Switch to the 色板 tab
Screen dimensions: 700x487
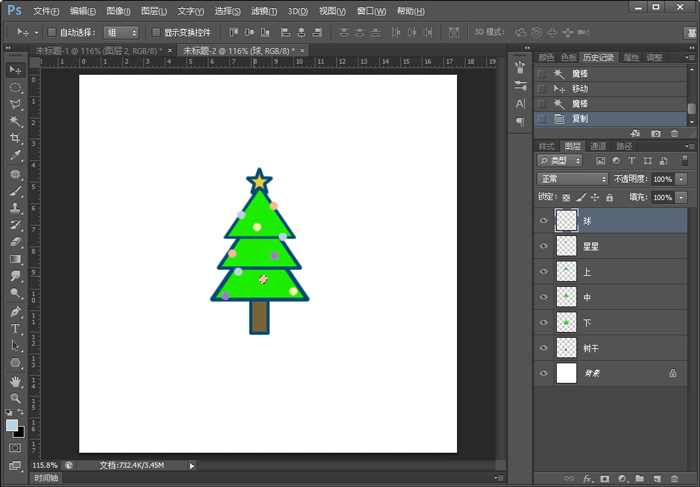coord(569,57)
